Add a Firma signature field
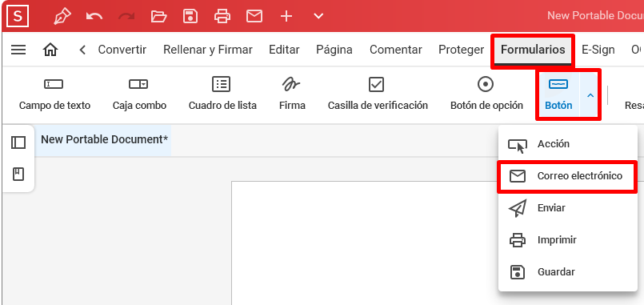Screen dimensions: 644x305 (292, 94)
